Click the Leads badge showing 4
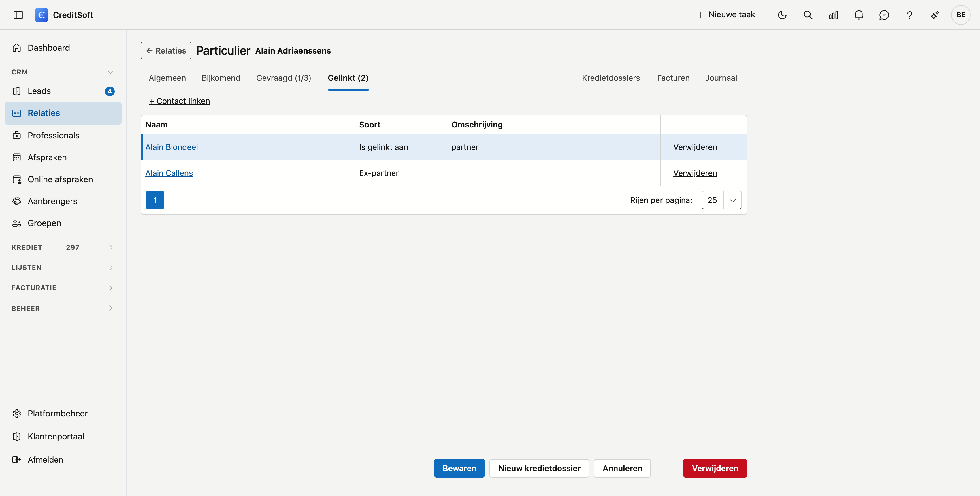The height and width of the screenshot is (496, 980). [x=110, y=91]
